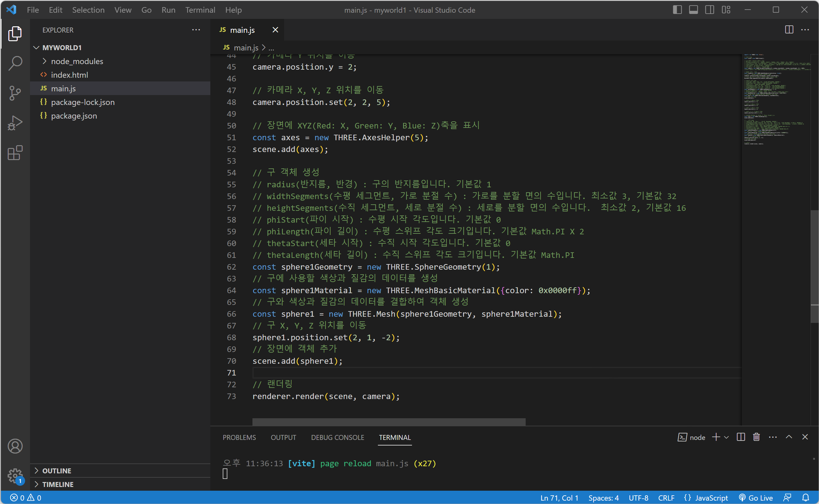Expand the OUTLINE section
Viewport: 819px width, 504px height.
(x=57, y=471)
